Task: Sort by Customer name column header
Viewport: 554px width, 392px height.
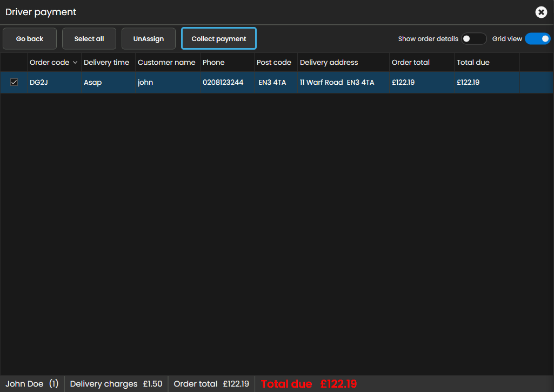Action: pyautogui.click(x=166, y=63)
